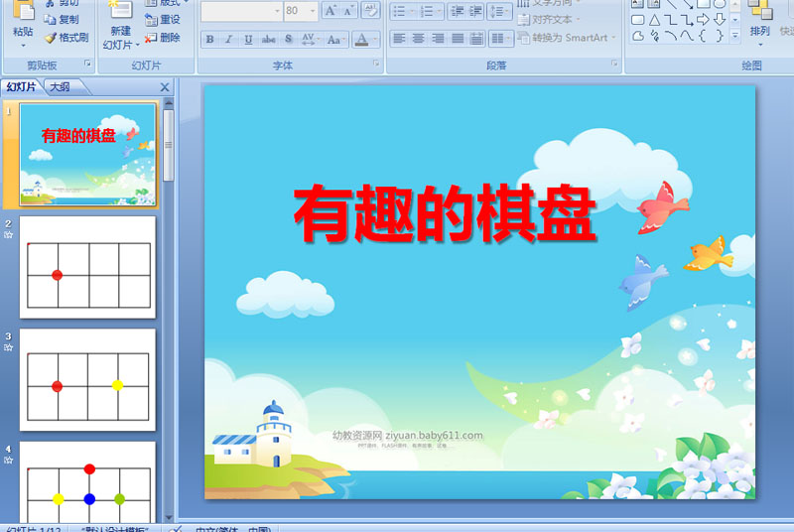Select the Slides (幻灯片) tab

click(x=21, y=86)
